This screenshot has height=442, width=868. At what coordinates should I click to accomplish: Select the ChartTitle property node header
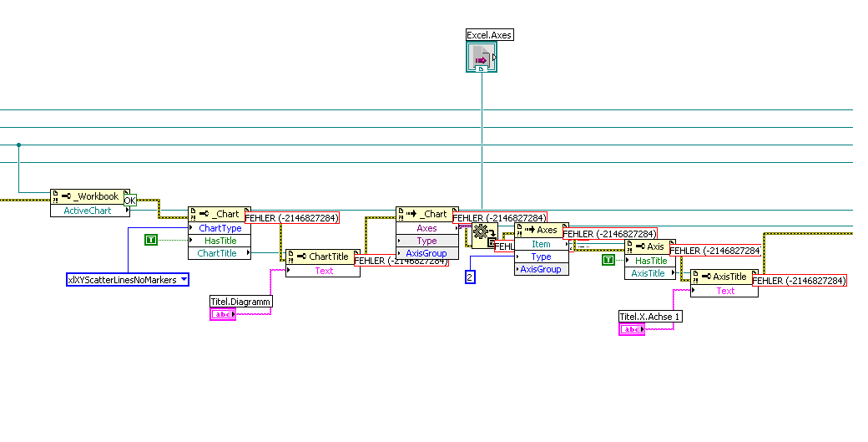coord(323,257)
